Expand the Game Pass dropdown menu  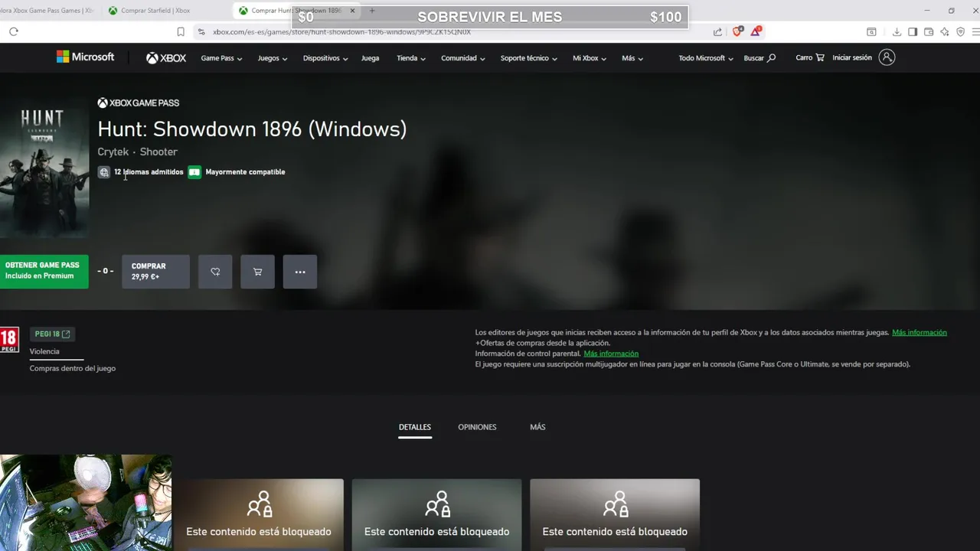[221, 58]
